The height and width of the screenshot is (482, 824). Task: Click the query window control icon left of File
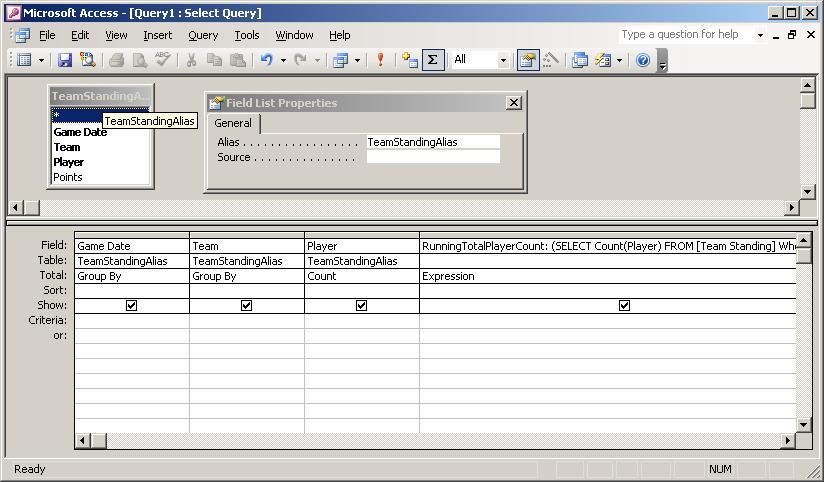pyautogui.click(x=22, y=35)
